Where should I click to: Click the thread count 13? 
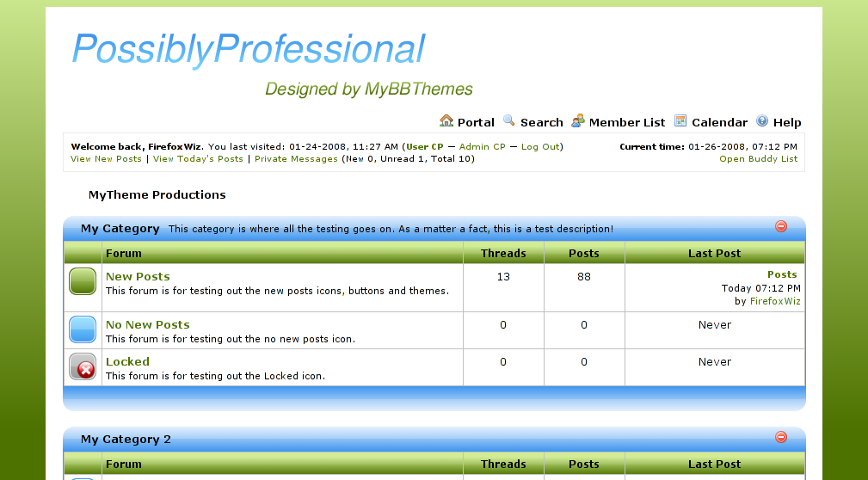pyautogui.click(x=503, y=276)
